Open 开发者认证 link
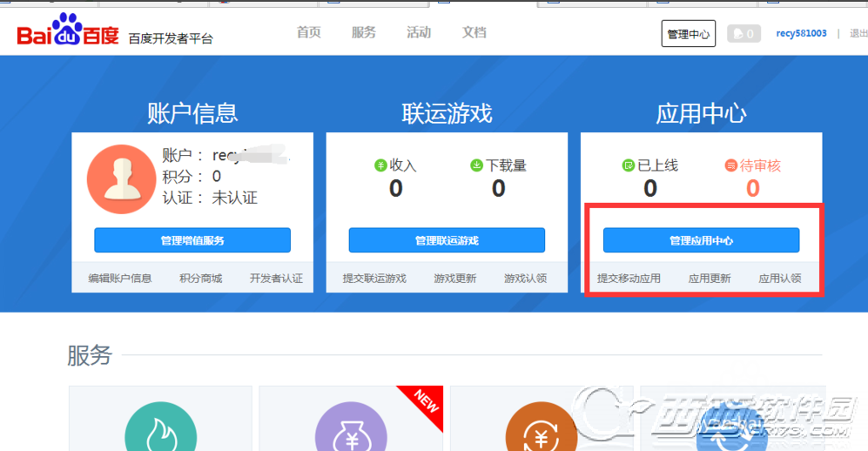 pos(276,279)
